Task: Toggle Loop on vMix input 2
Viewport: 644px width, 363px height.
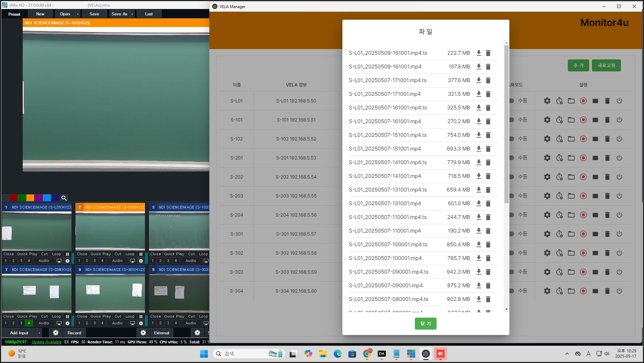Action: [130, 254]
